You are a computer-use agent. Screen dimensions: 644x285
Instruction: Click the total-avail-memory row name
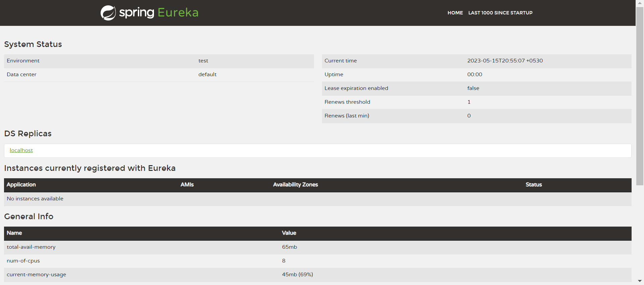31,247
